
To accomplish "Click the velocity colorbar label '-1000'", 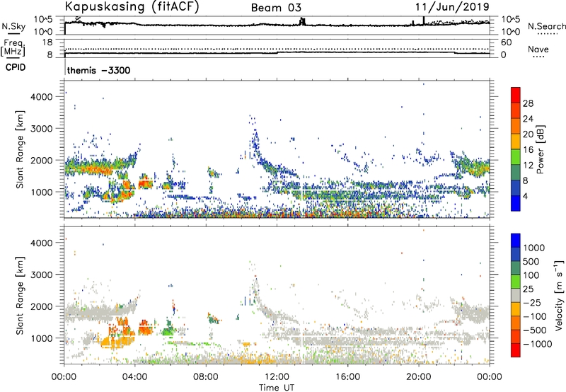I will pos(537,344).
